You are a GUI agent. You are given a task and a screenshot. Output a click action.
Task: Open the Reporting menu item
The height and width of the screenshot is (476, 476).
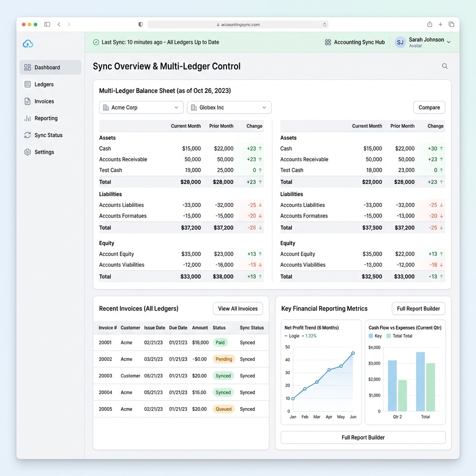(50, 118)
